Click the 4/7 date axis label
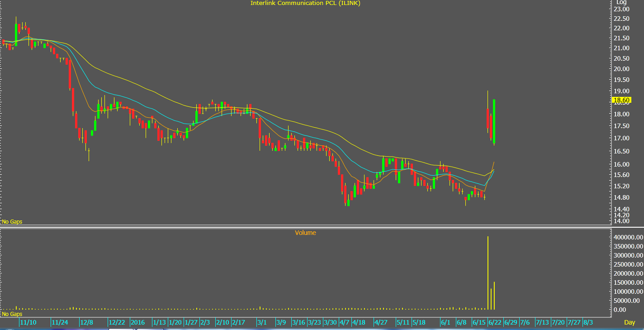The height and width of the screenshot is (330, 644). 345,323
